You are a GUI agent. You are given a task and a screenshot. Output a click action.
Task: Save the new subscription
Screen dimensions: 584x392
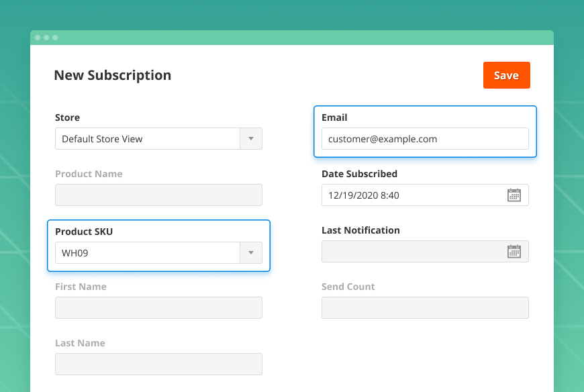pos(506,75)
